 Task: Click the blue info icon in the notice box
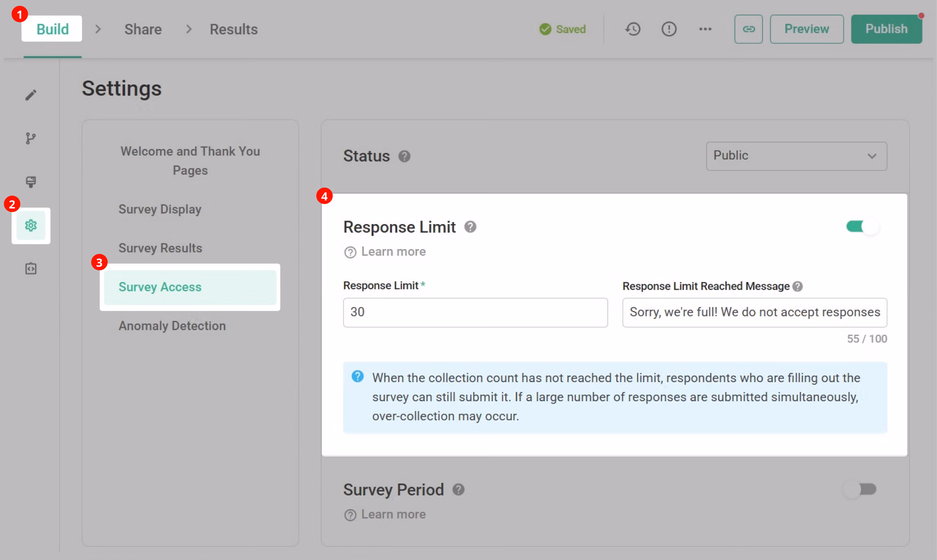click(358, 376)
